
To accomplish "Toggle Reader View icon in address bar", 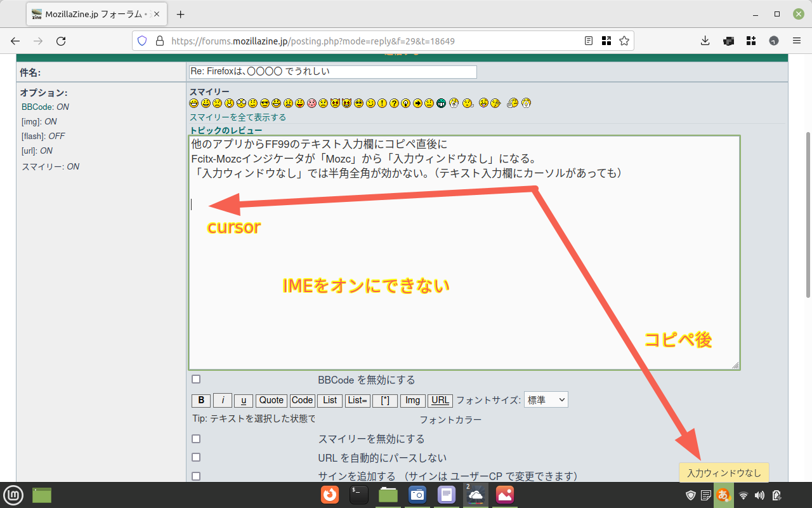I will tap(589, 41).
